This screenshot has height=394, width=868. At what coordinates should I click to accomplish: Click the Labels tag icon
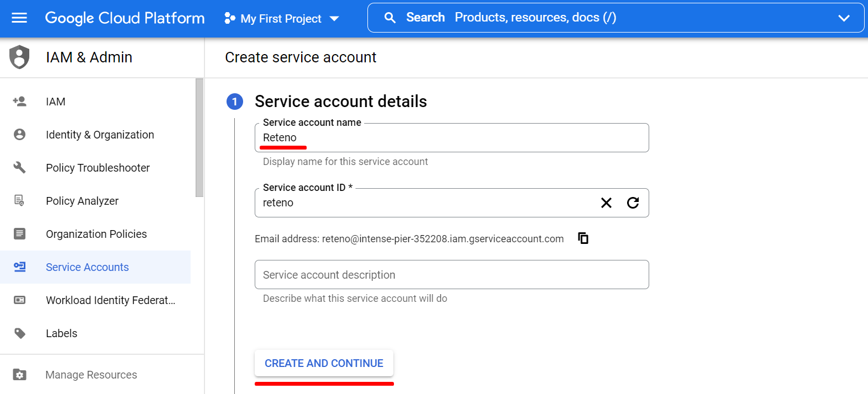19,333
